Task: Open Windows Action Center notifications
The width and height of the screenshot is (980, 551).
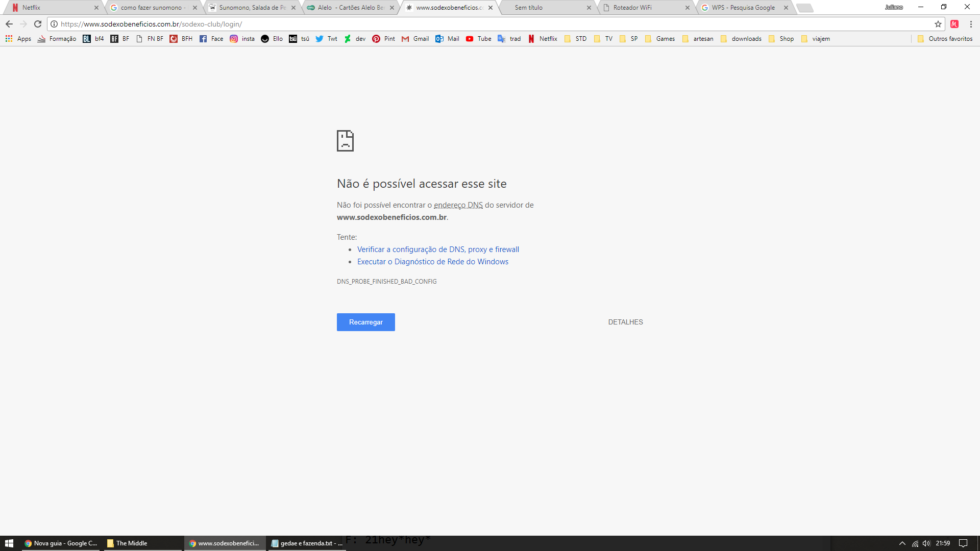Action: tap(963, 543)
